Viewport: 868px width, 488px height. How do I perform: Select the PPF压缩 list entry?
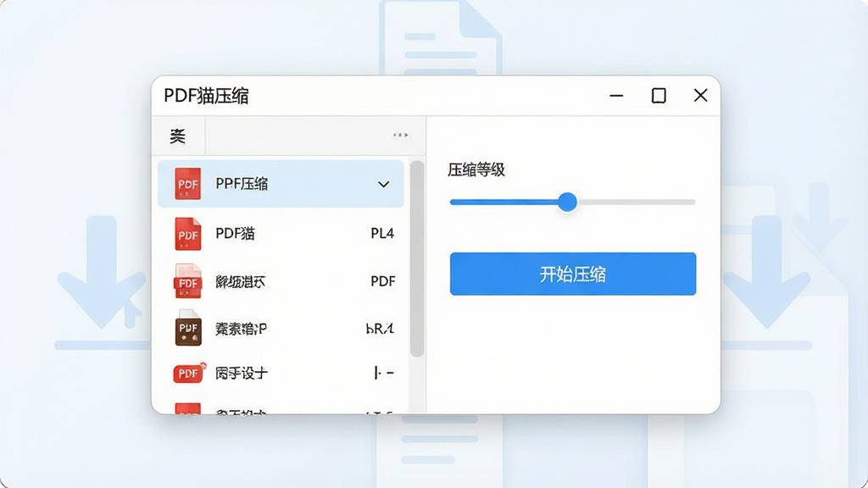(x=281, y=184)
